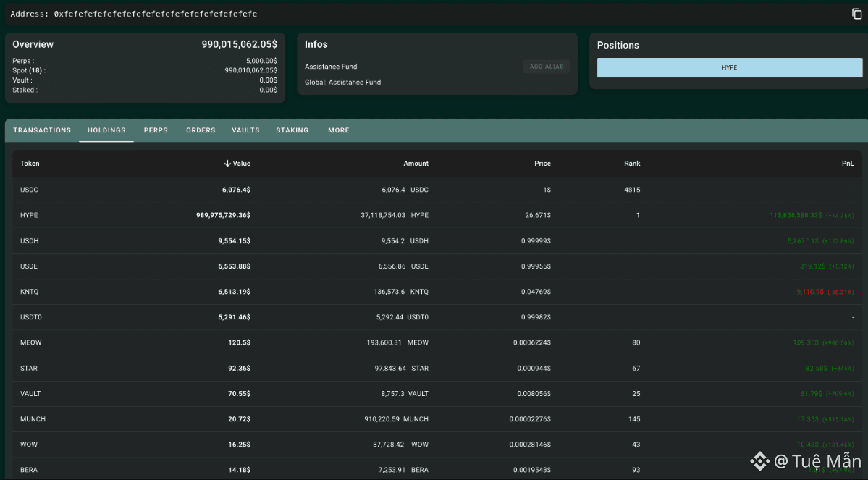The height and width of the screenshot is (480, 868).
Task: Open the HYPE token row
Action: [x=29, y=215]
